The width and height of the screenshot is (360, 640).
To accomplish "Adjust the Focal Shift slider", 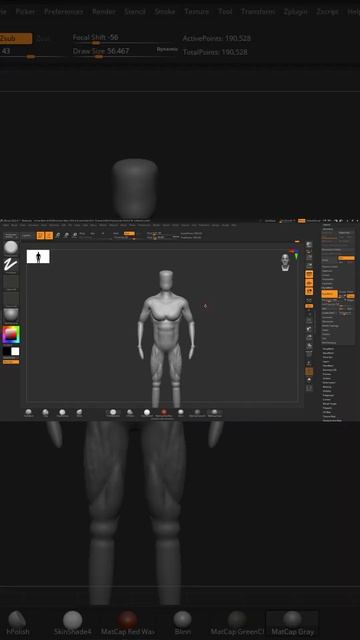I will tap(121, 38).
